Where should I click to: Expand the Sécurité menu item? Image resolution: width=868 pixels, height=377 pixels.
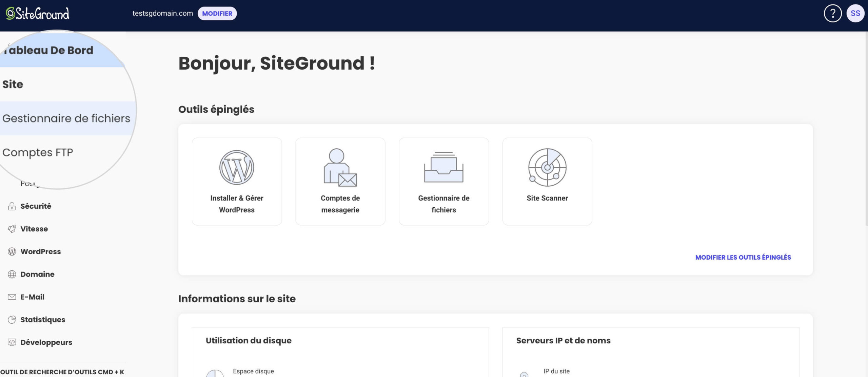[36, 206]
